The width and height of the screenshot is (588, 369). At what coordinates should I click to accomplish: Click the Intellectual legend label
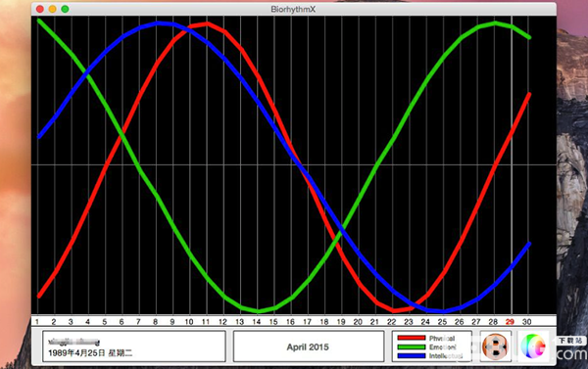[x=446, y=356]
